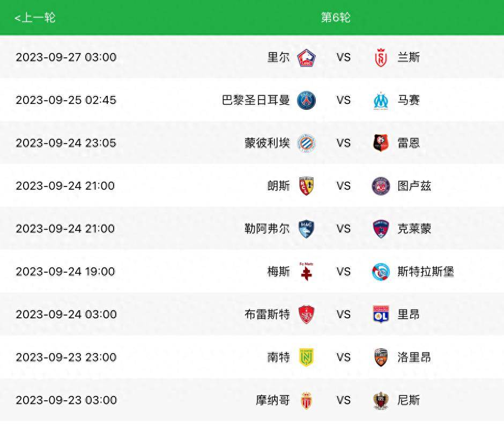Click the Lyon (里昂) OL crest
The image size is (504, 426).
[381, 315]
